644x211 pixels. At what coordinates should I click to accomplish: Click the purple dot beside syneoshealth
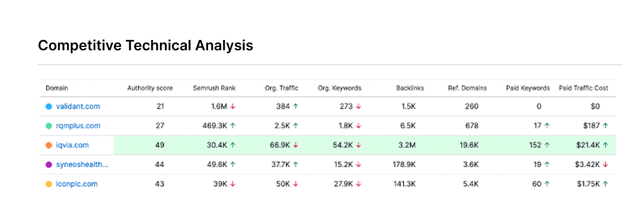48,165
